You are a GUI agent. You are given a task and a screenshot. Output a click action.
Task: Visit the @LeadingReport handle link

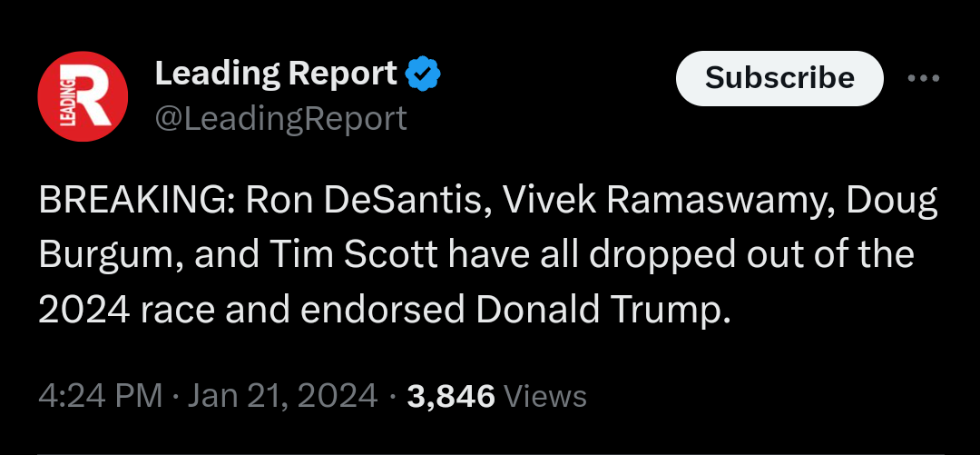pyautogui.click(x=281, y=119)
